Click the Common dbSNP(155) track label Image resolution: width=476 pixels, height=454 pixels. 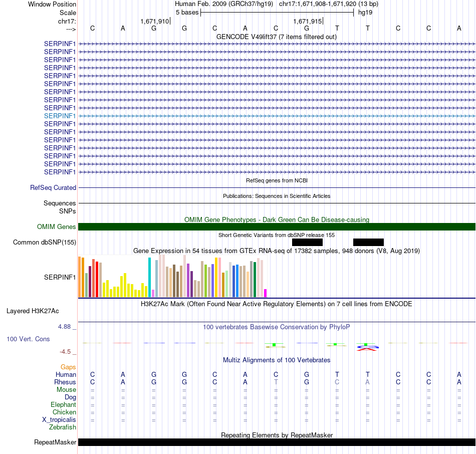coord(45,243)
